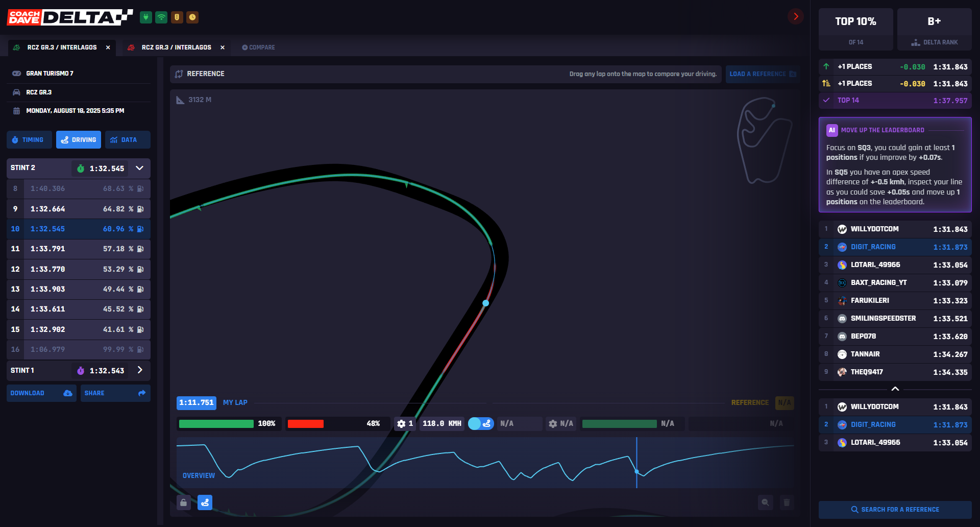The image size is (980, 527).
Task: Click the Reference swap icon
Action: [x=179, y=74]
